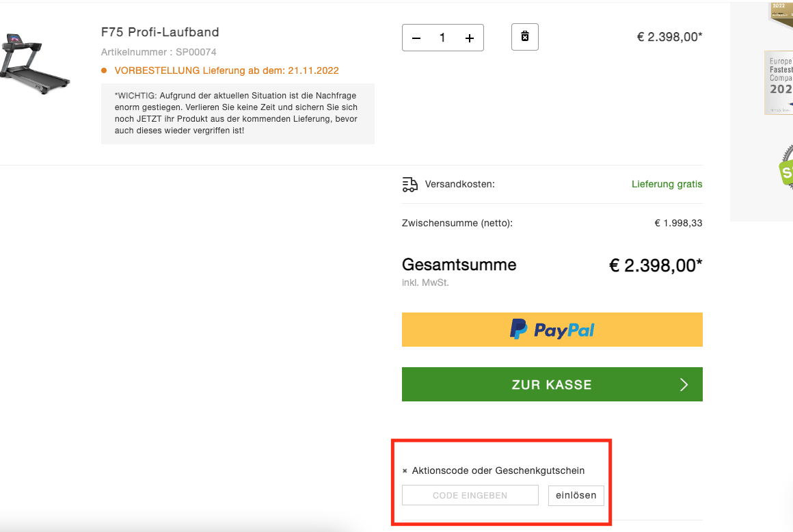
Task: Open the treadmill product thumbnail
Action: click(34, 64)
